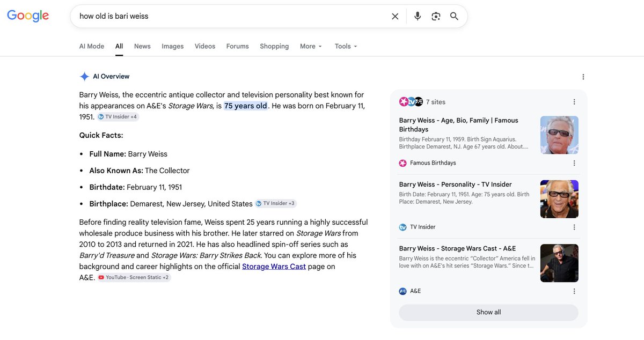Switch to Images tab
This screenshot has height=340, width=644.
tap(173, 46)
